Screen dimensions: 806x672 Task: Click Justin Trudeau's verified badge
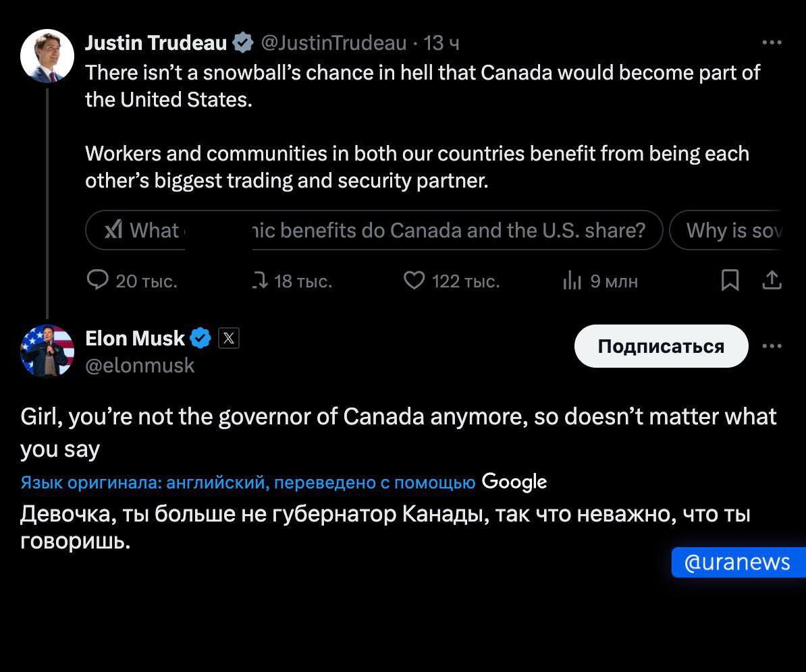click(x=242, y=43)
